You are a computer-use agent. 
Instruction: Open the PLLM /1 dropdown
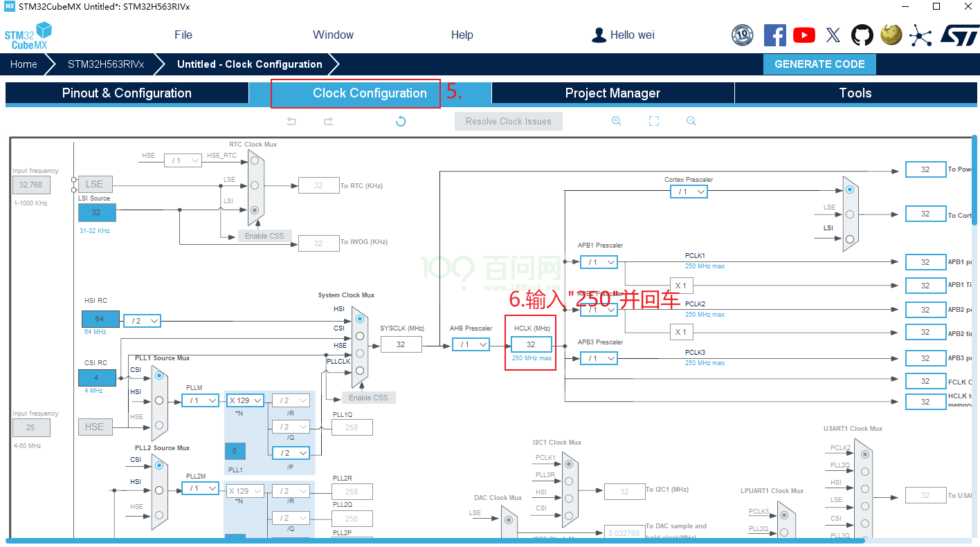pyautogui.click(x=200, y=400)
